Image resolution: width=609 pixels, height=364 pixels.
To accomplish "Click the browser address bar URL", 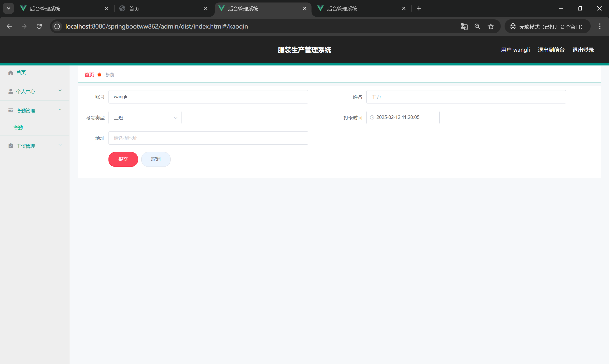I will click(x=157, y=26).
